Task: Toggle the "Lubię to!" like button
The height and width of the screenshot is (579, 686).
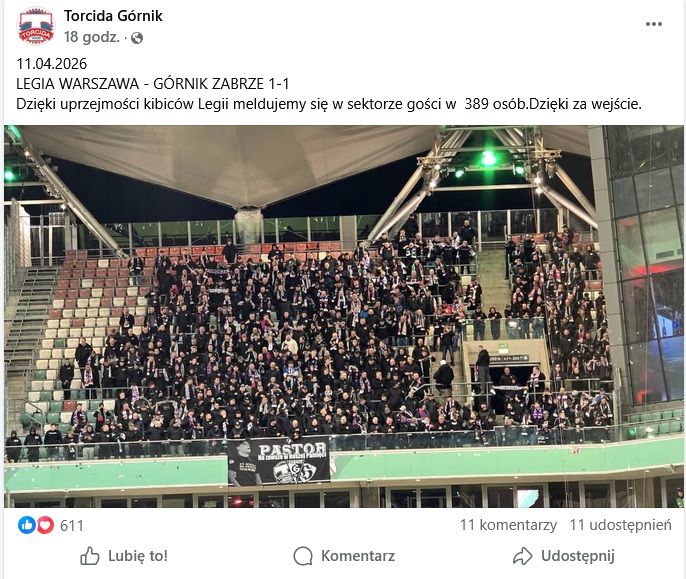Action: 124,556
